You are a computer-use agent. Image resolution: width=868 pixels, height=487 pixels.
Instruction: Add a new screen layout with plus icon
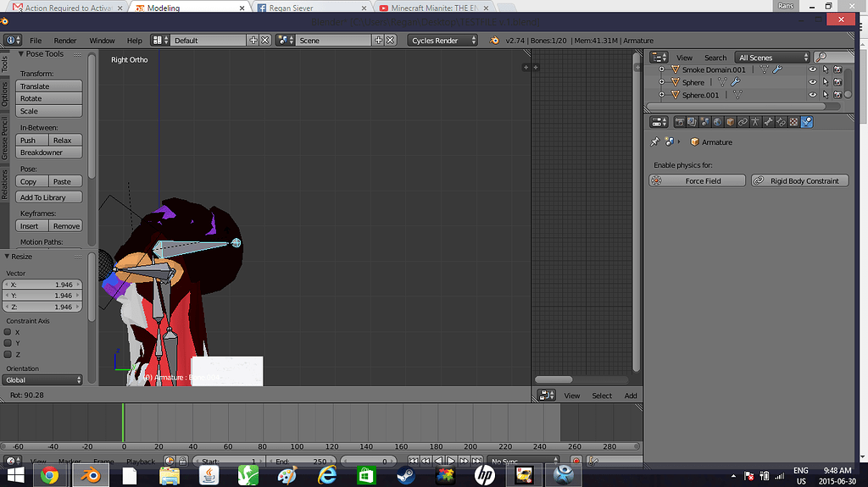pos(253,41)
